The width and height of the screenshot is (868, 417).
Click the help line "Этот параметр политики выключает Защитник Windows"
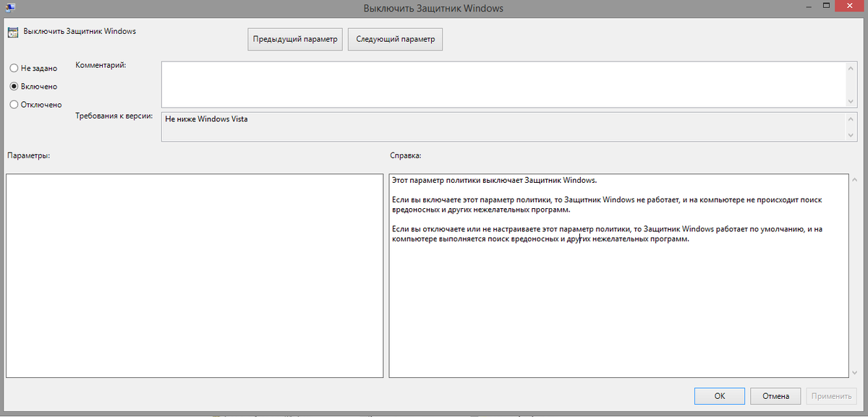pos(494,180)
